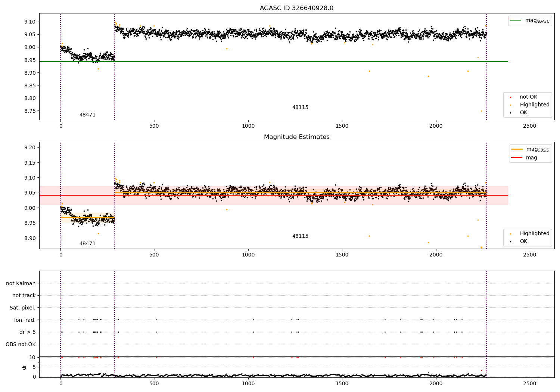Click the 'Magnitude Estimates' title
This screenshot has height=392, width=560.
pyautogui.click(x=297, y=137)
